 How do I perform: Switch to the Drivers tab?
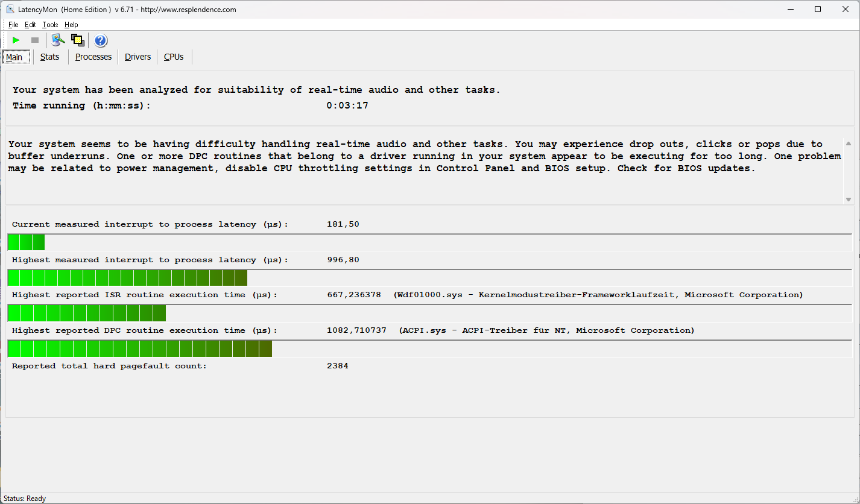pos(138,57)
